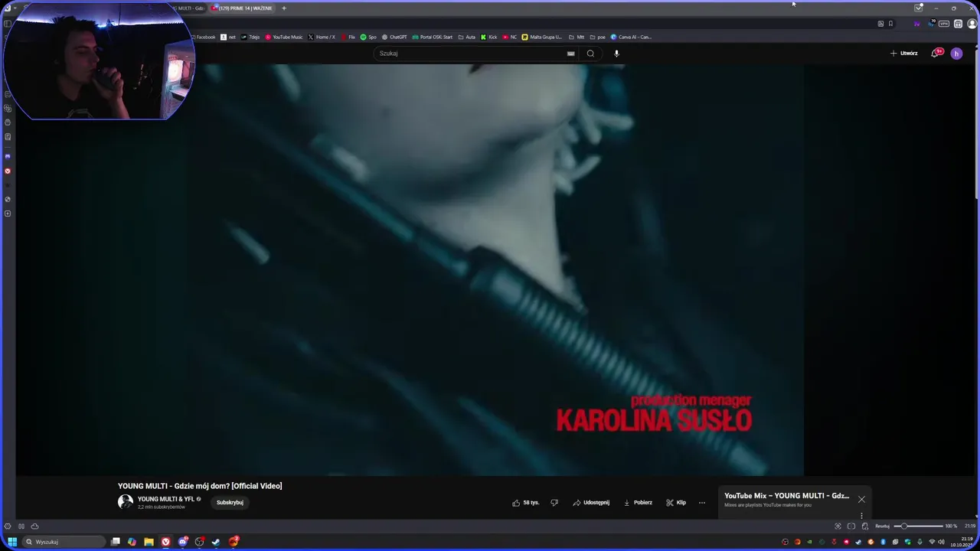Open the Flix bookmark
This screenshot has width=980, height=551.
(348, 37)
